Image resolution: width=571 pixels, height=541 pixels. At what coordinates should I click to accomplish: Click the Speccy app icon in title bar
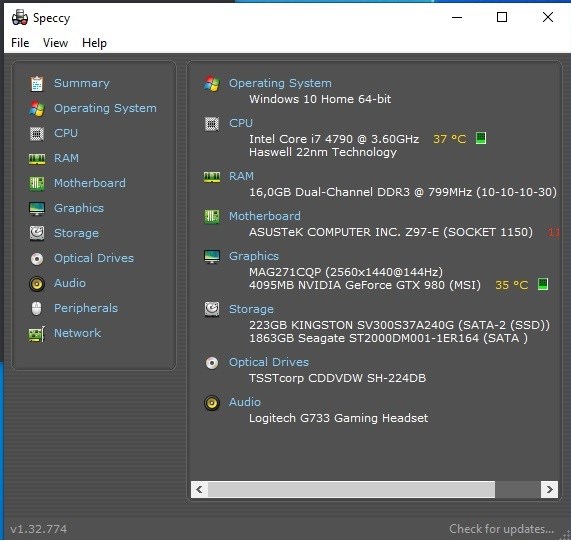click(x=20, y=17)
